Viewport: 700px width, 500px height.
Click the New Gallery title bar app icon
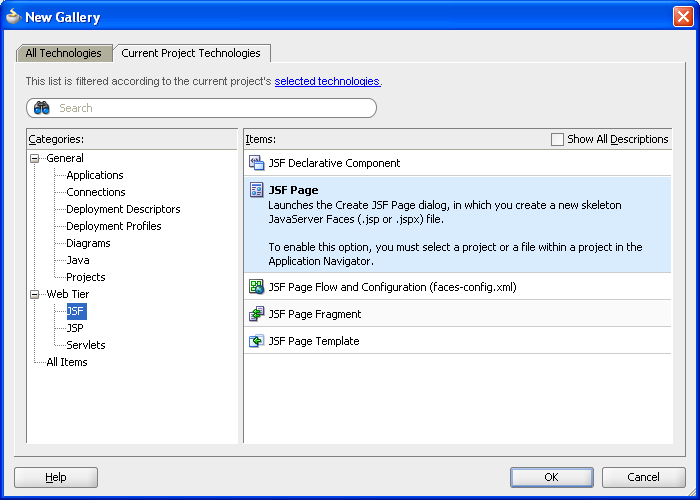click(13, 16)
